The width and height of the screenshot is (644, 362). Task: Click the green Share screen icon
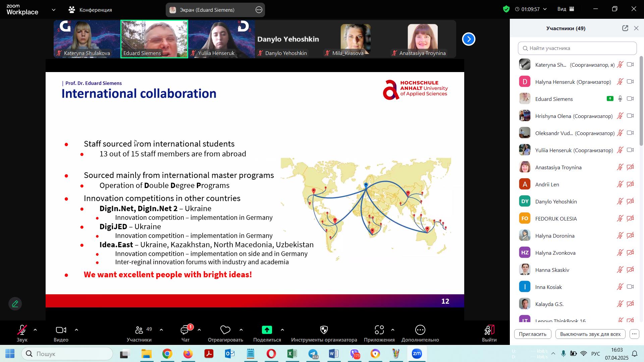pyautogui.click(x=267, y=330)
